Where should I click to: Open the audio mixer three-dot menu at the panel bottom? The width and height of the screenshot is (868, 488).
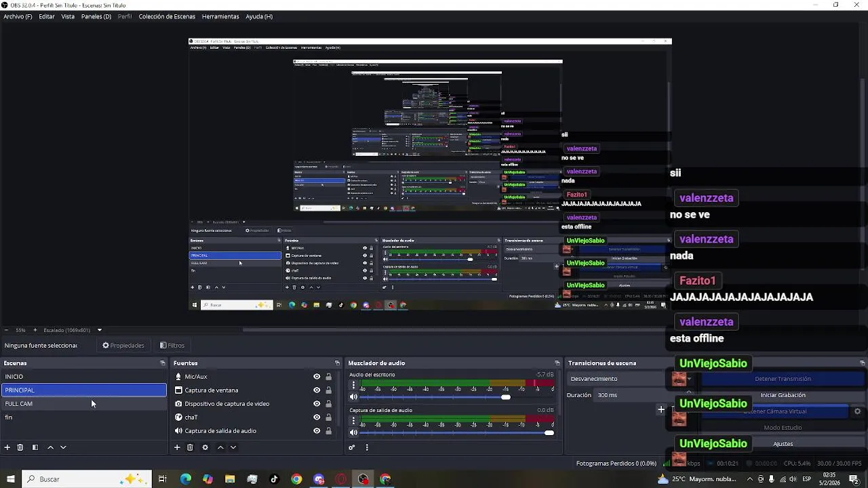point(367,447)
